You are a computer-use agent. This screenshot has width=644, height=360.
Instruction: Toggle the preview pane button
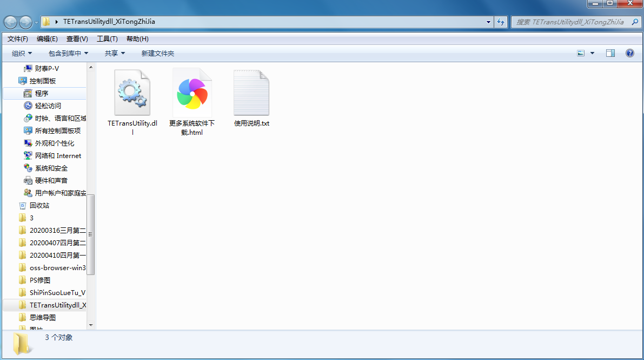coord(610,53)
